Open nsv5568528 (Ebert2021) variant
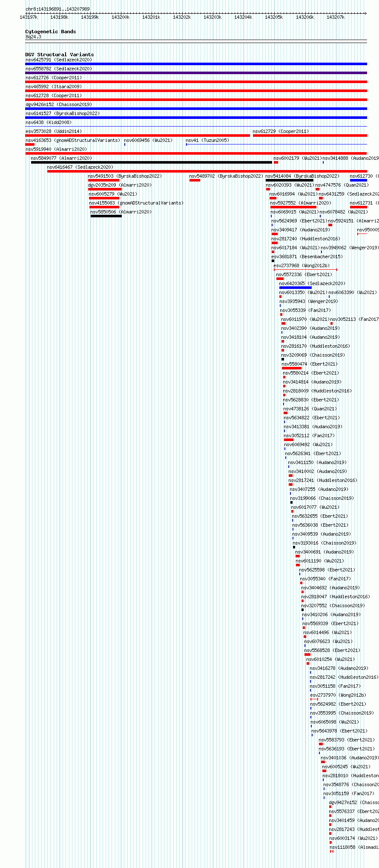This screenshot has width=379, height=868. pyautogui.click(x=332, y=650)
